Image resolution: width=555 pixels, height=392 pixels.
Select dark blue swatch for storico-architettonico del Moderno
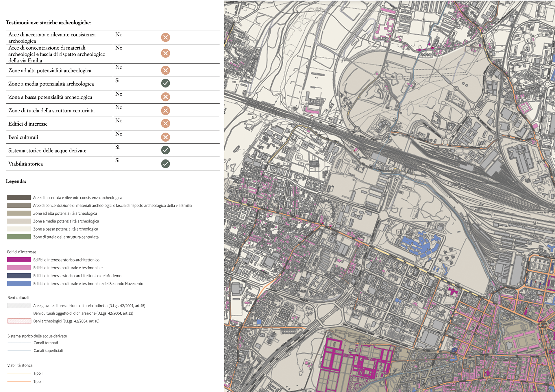click(x=19, y=276)
